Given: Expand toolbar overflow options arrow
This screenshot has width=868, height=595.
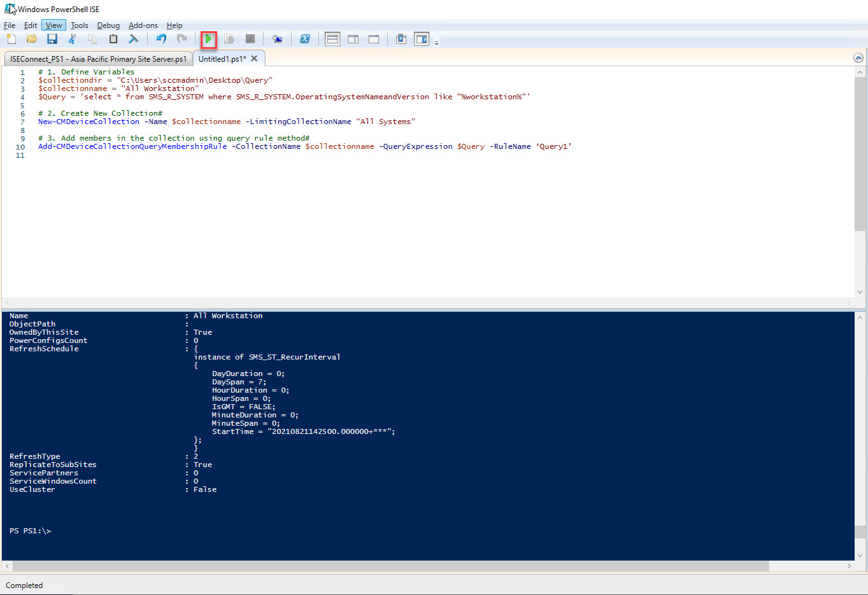Looking at the screenshot, I should point(436,43).
